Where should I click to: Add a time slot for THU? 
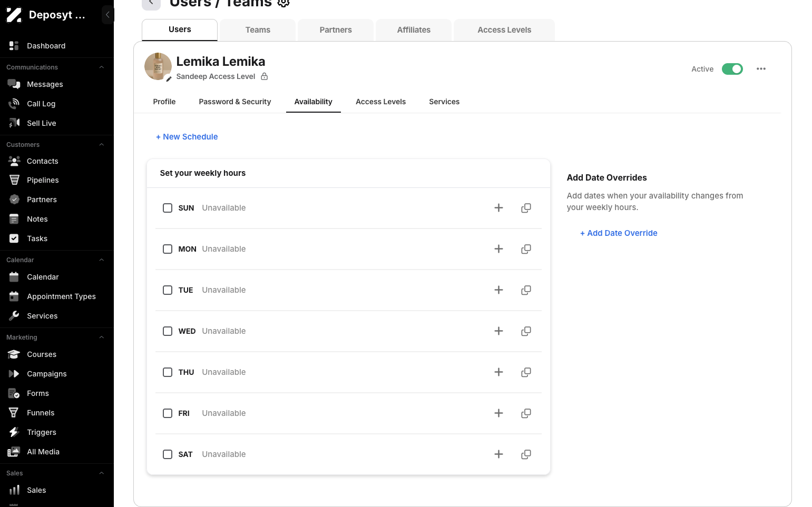tap(498, 372)
